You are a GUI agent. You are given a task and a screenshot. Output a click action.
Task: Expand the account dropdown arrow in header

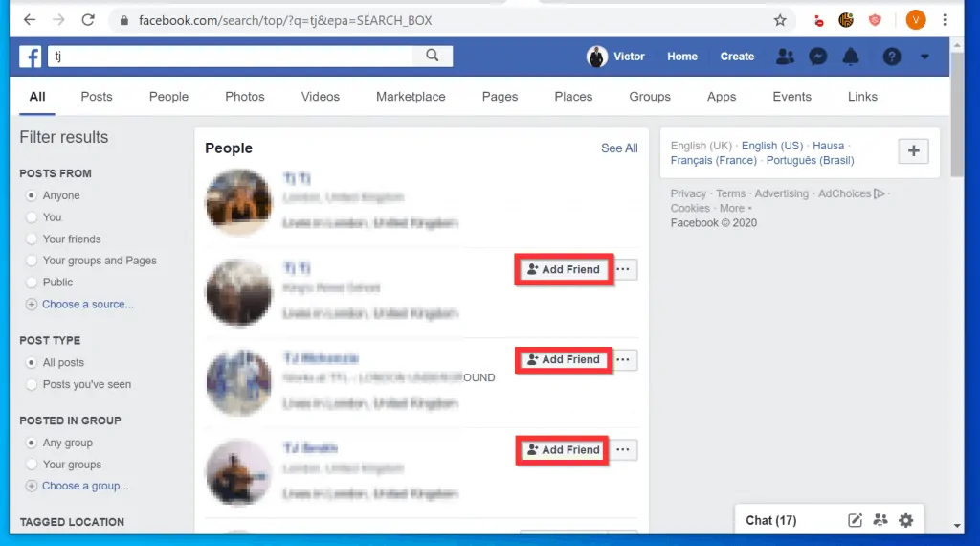point(924,57)
